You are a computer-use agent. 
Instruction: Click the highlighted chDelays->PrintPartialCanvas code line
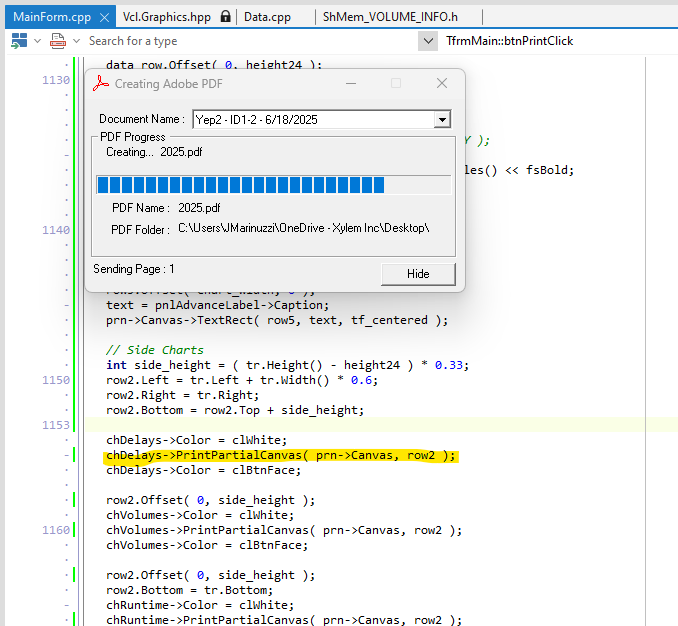coord(281,455)
